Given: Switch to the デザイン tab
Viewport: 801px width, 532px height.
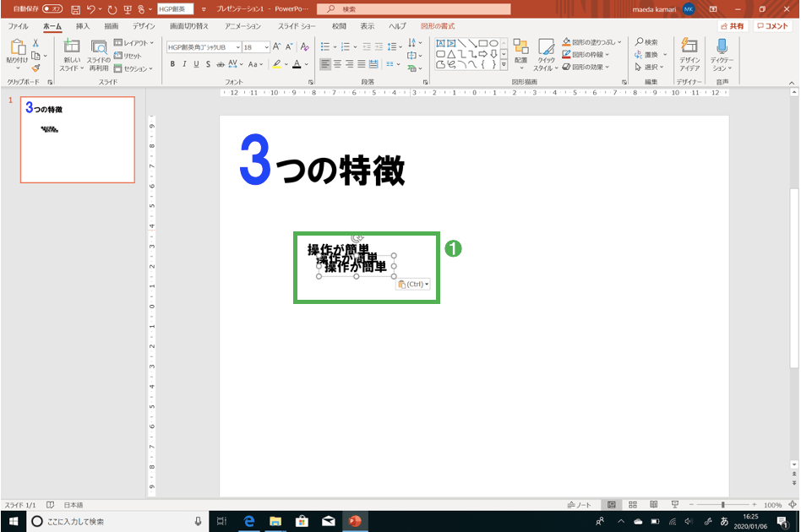Looking at the screenshot, I should (144, 26).
